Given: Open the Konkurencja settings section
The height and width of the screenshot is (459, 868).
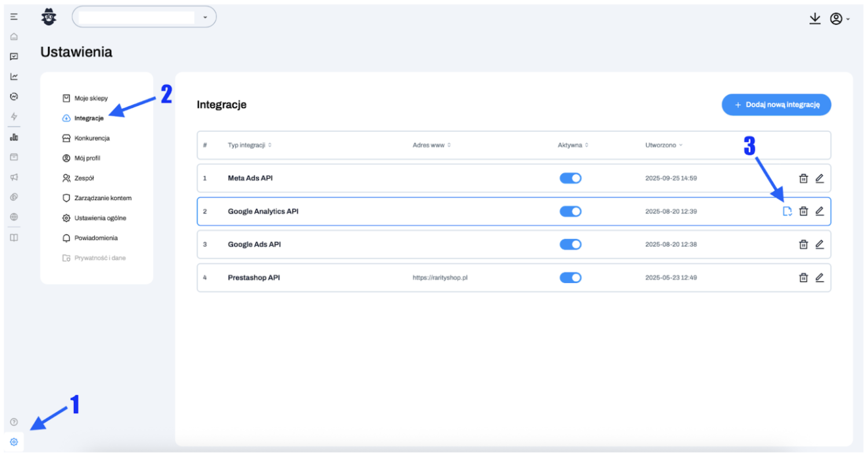Looking at the screenshot, I should tap(91, 138).
